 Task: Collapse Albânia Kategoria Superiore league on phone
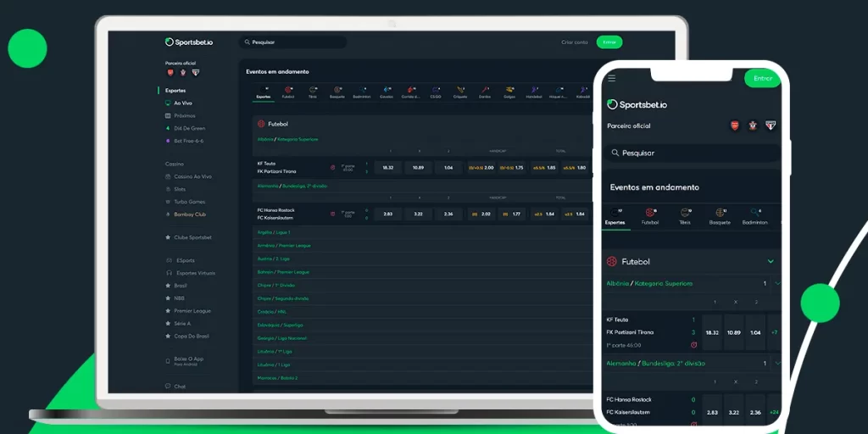777,283
